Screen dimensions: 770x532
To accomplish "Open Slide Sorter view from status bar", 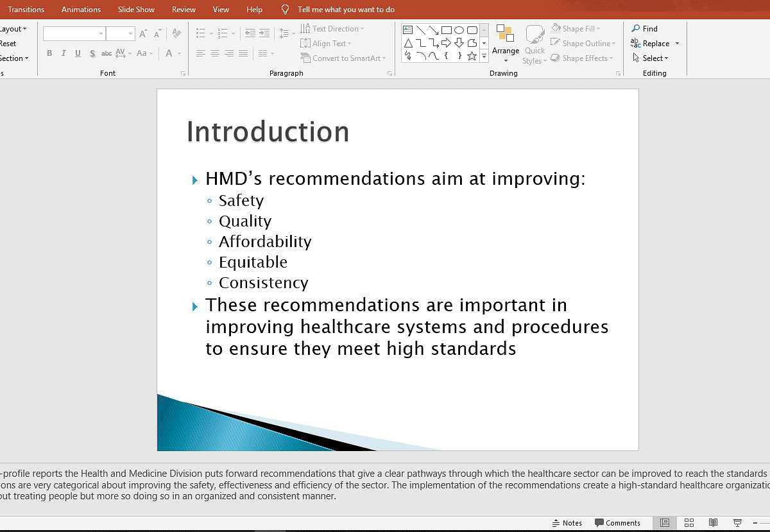I will [689, 523].
